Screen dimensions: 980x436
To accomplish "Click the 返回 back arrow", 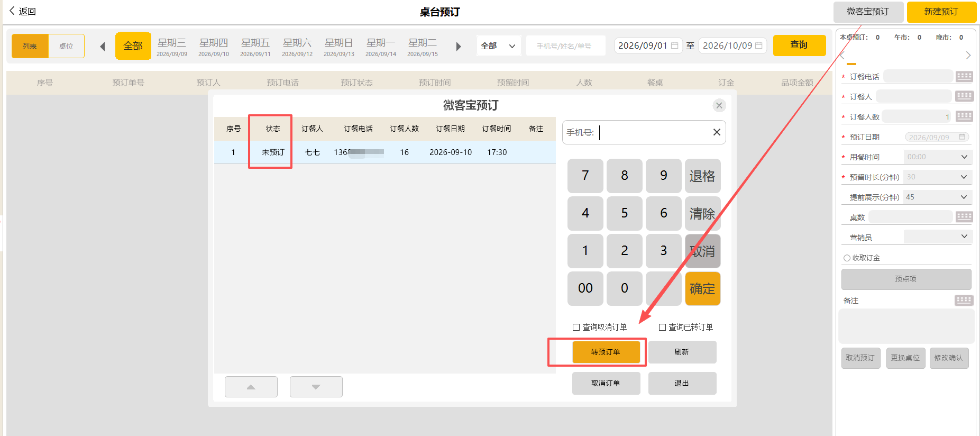I will point(12,11).
